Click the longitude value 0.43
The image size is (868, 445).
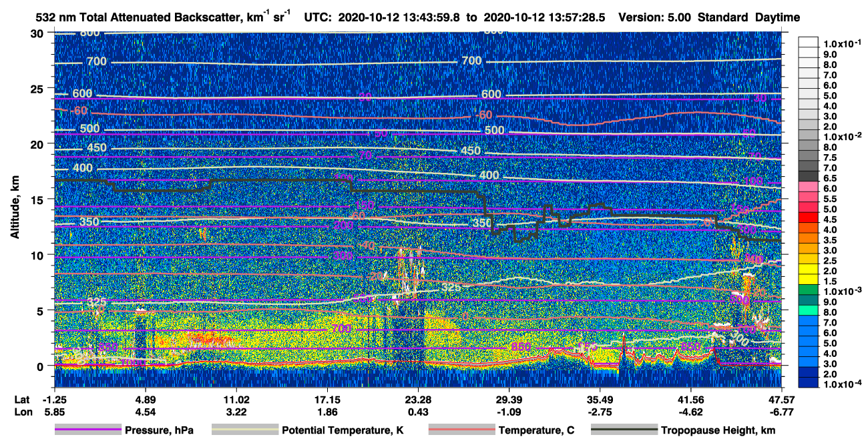(418, 412)
